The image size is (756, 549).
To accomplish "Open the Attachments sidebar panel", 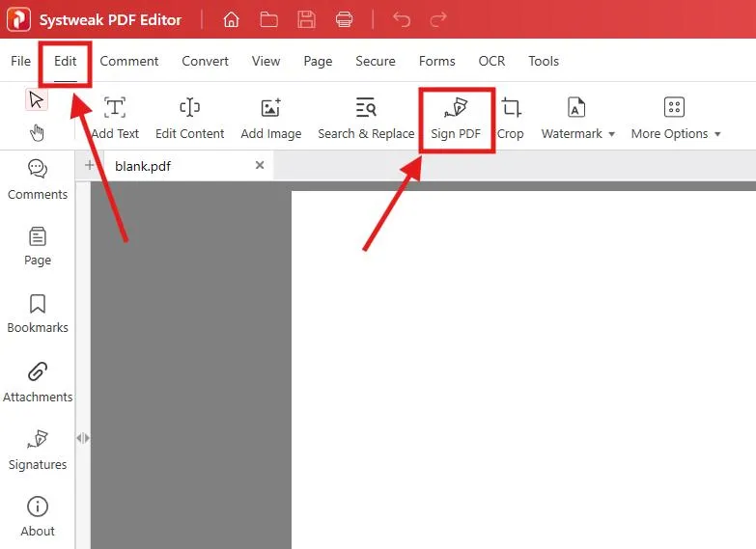I will 38,382.
